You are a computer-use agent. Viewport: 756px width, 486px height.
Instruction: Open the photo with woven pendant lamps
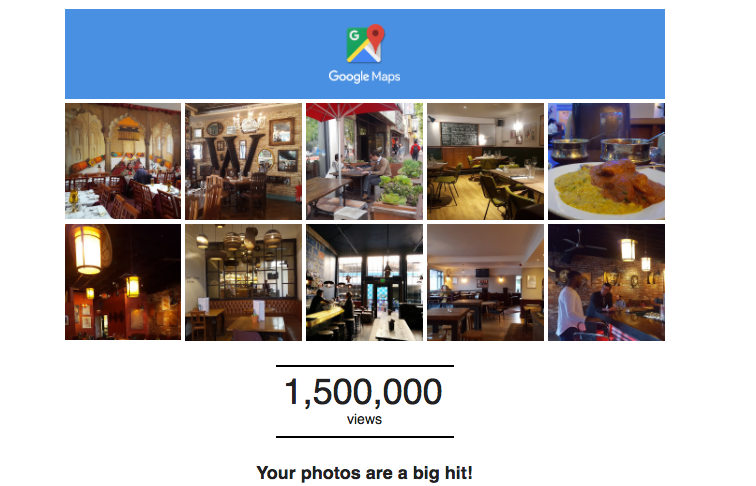coord(243,282)
